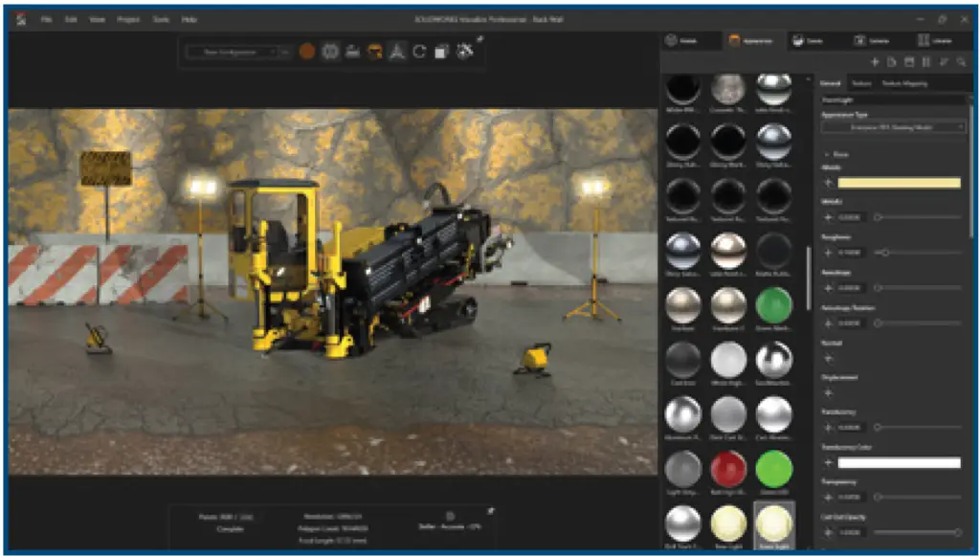Click the pin icon on the floating toolbar
Viewport: 980px width, 556px height.
479,39
